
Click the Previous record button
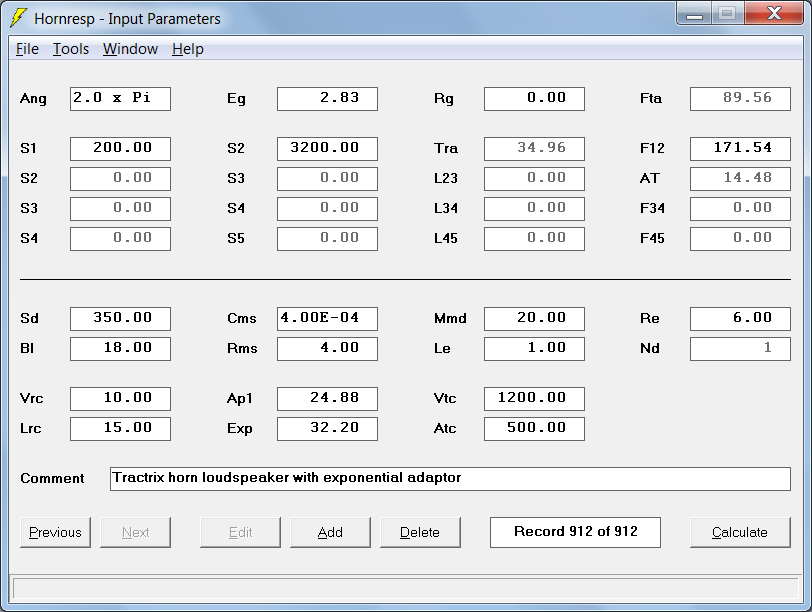point(55,532)
